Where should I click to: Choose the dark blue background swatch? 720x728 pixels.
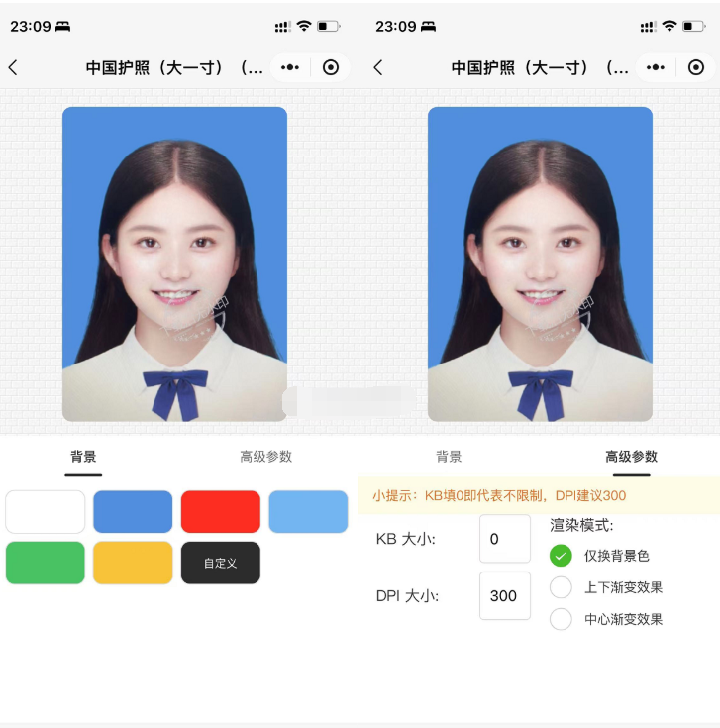tap(133, 512)
